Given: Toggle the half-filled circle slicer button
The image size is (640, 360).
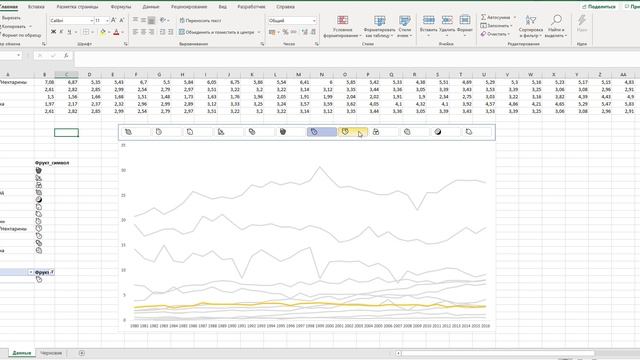Looking at the screenshot, I should tap(446, 132).
